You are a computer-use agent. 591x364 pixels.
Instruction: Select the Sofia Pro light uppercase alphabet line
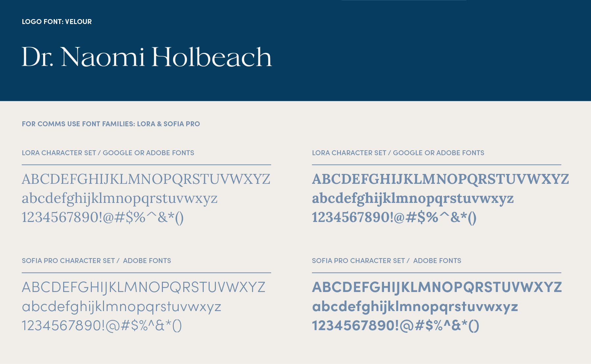pyautogui.click(x=143, y=287)
